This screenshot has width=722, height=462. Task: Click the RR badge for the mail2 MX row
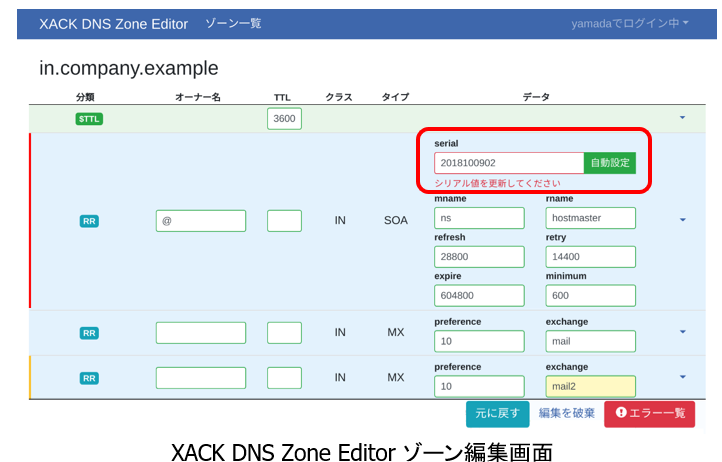(x=89, y=378)
